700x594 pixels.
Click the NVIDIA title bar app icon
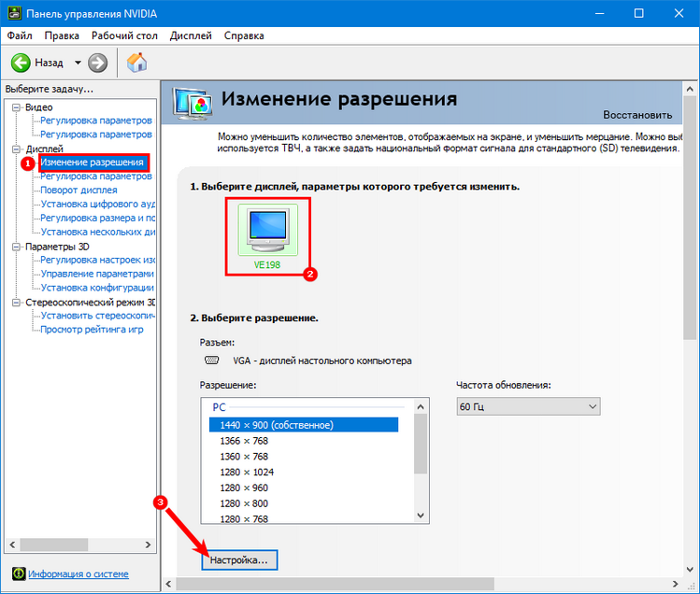(15, 13)
